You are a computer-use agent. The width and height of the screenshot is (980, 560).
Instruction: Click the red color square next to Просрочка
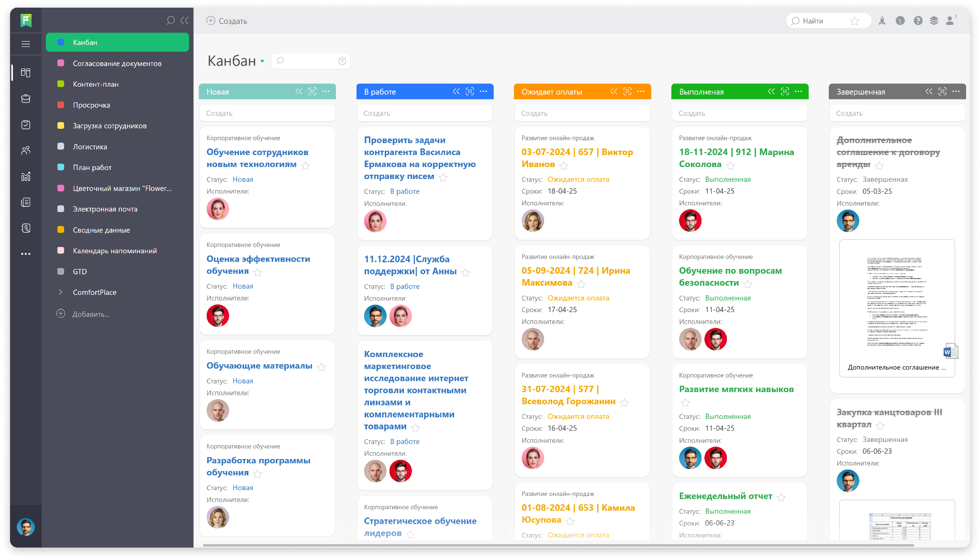click(x=61, y=105)
